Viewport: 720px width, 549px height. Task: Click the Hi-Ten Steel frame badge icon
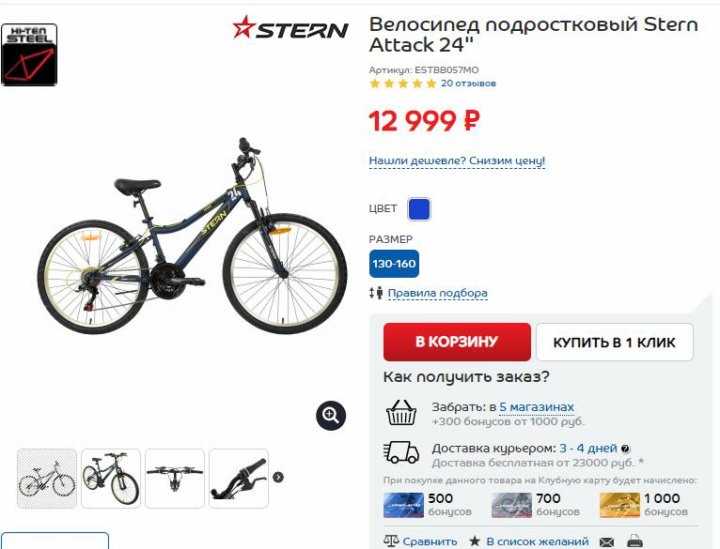pos(29,55)
